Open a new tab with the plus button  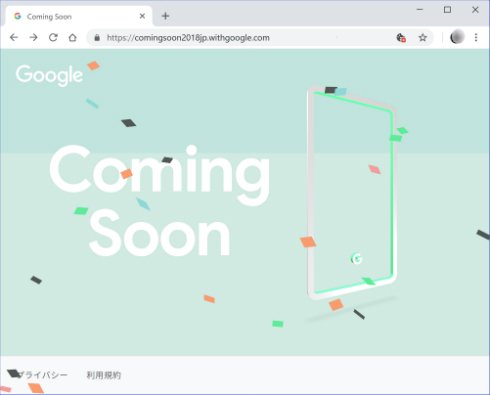coord(165,16)
